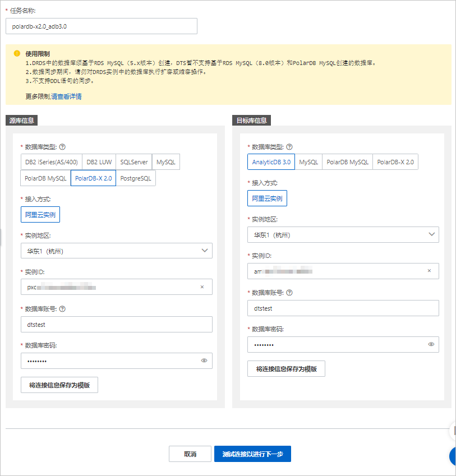Click help icon beside target 数据库类型
Viewport: 456px width, 476px height.
coord(289,147)
